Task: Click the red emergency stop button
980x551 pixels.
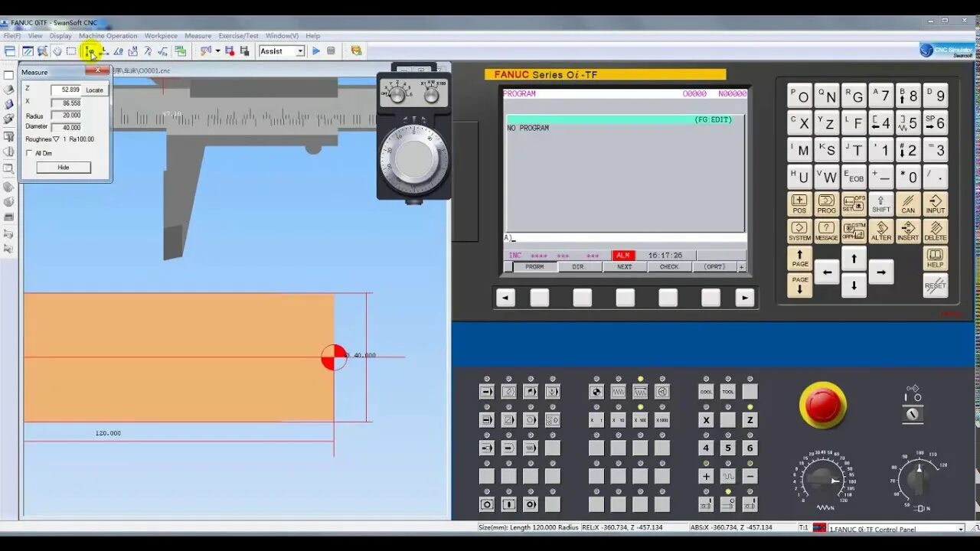Action: pos(823,405)
